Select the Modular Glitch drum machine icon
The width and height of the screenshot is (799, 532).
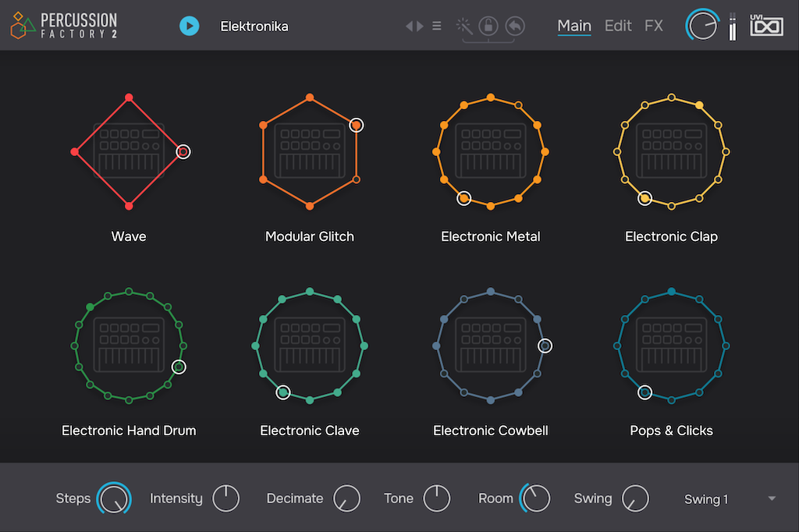point(310,151)
